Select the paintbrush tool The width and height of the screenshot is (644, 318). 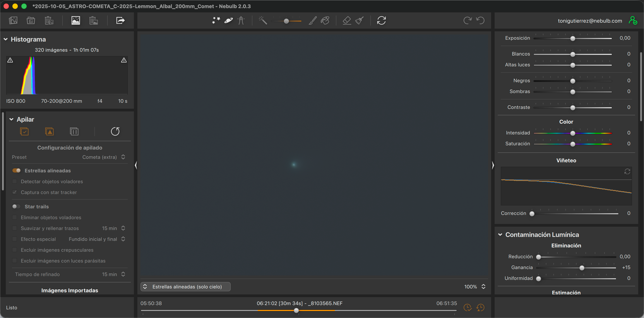(313, 20)
